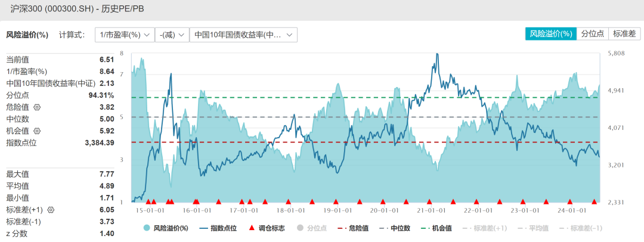This screenshot has height=242, width=644.
Task: Toggle 危险值 legend line
Action: [x=353, y=228]
